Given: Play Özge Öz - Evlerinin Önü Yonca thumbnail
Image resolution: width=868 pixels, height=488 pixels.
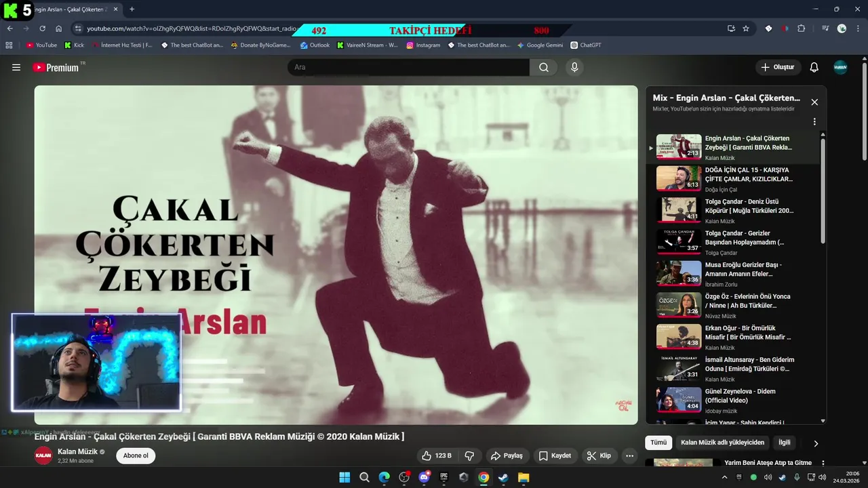Looking at the screenshot, I should 678,305.
